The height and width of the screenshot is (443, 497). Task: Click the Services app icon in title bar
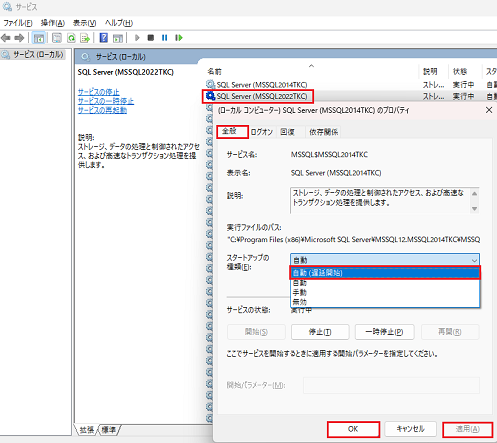pos(7,7)
